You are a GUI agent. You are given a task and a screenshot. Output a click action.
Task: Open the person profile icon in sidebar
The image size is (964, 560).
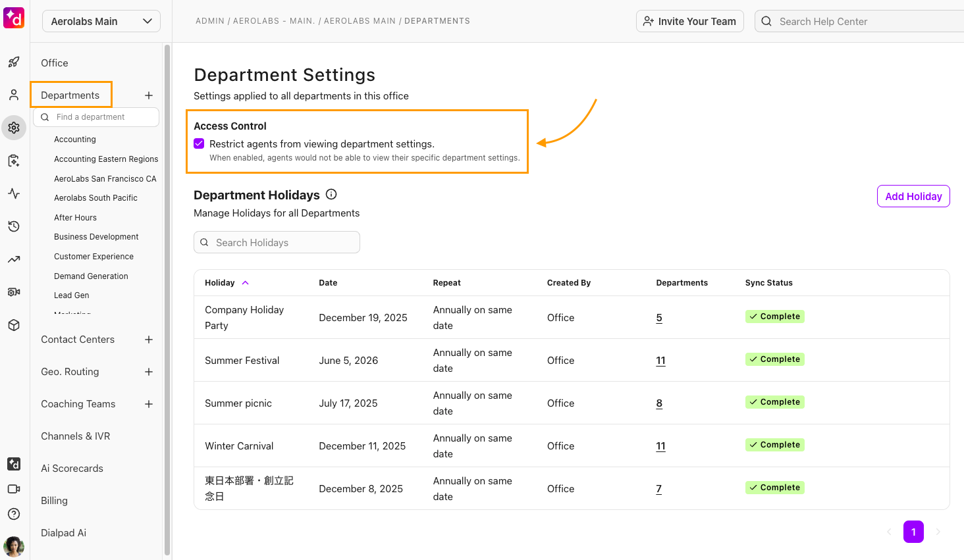point(14,95)
